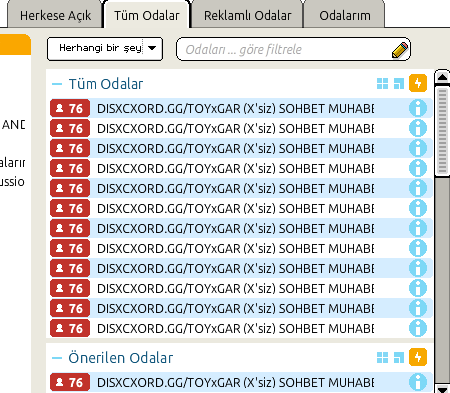Click the second view icon in Tüm Odalar header
450x393 pixels.
coord(399,84)
